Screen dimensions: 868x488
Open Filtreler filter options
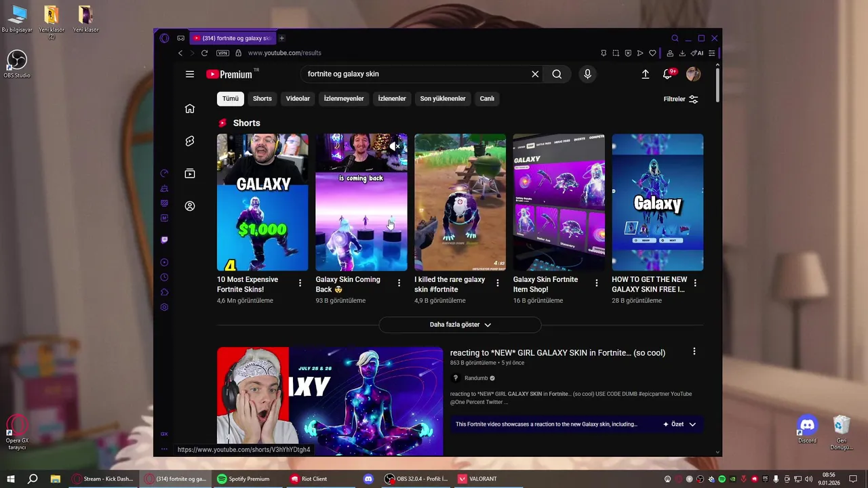(681, 99)
